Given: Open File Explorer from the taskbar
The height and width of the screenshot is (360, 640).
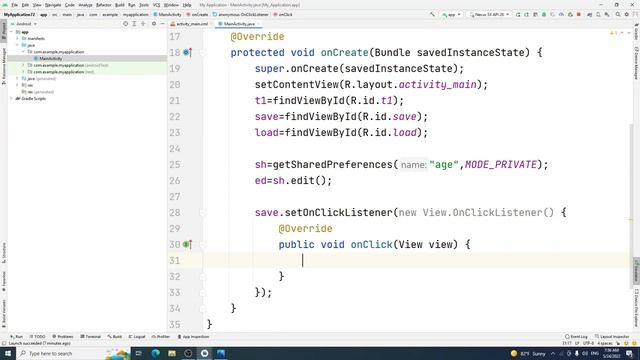Looking at the screenshot, I should point(172,353).
